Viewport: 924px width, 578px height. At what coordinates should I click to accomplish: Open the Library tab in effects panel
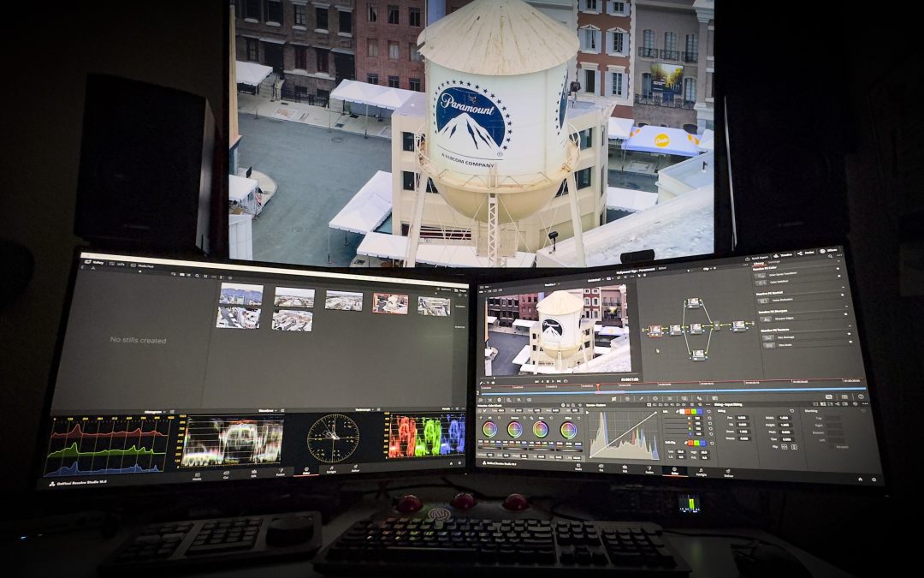coord(760,263)
